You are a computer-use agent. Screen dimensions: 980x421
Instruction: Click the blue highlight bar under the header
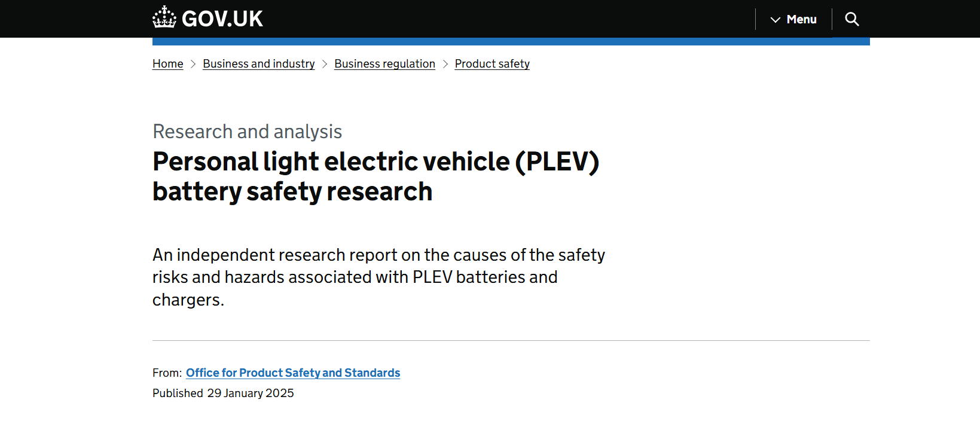pyautogui.click(x=511, y=39)
